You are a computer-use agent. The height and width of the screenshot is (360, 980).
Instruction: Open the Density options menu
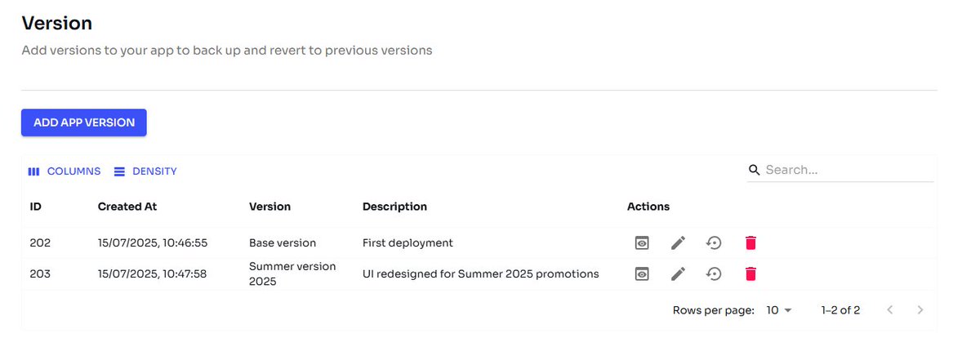pyautogui.click(x=145, y=171)
